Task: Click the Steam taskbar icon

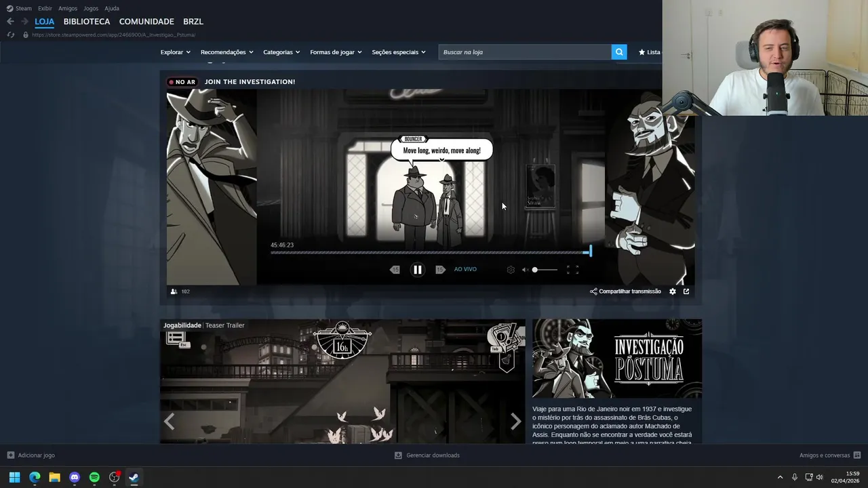Action: 134,477
